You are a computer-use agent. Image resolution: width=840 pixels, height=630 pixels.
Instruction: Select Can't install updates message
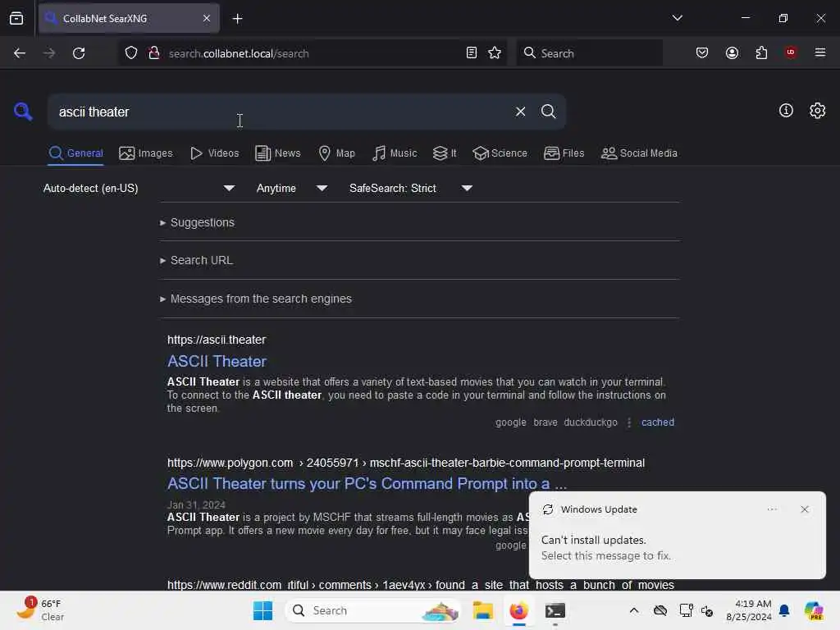(606, 547)
